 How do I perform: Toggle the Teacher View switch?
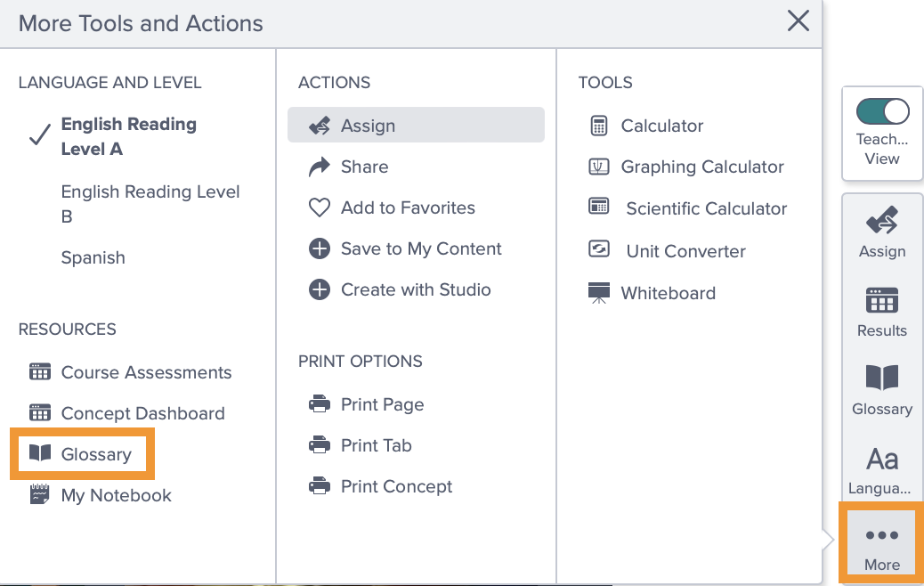point(882,111)
